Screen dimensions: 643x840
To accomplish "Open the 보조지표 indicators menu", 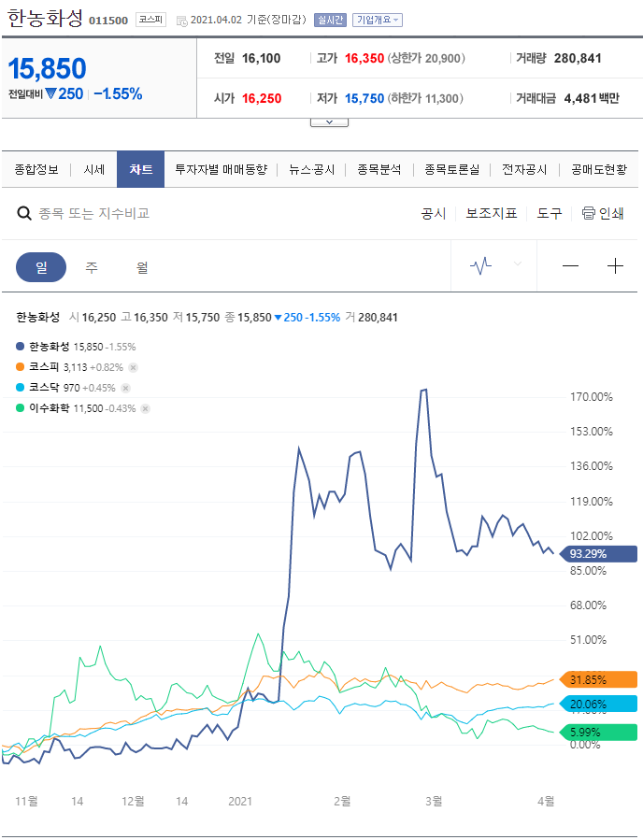I will click(x=492, y=214).
